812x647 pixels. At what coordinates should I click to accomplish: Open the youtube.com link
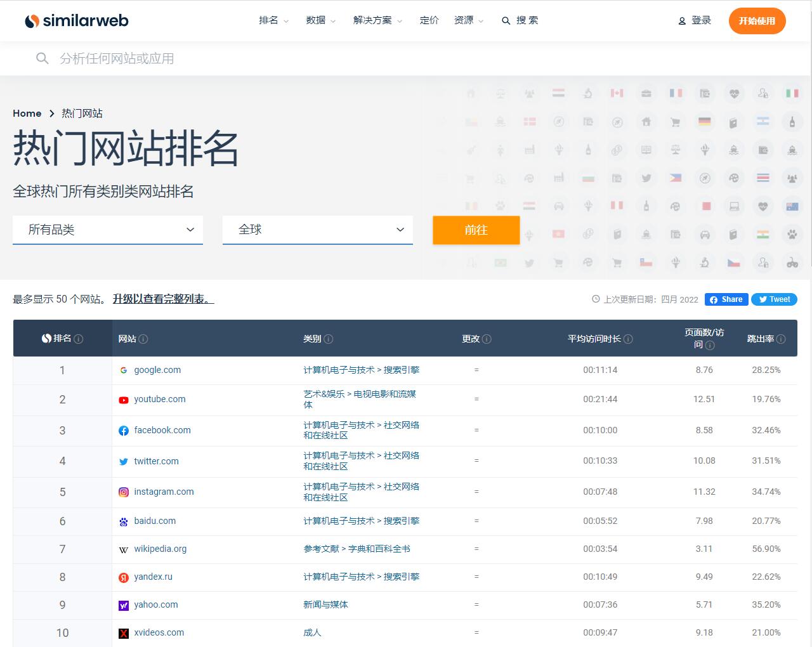160,399
